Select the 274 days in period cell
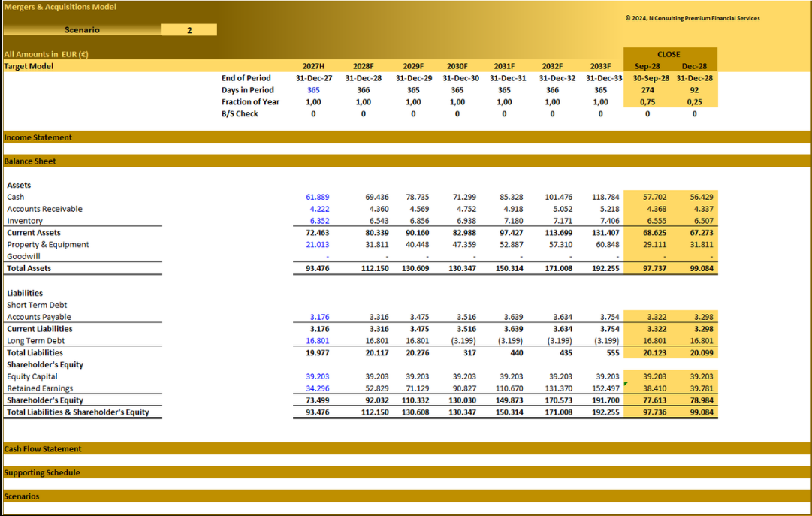This screenshot has width=812, height=516. [647, 90]
